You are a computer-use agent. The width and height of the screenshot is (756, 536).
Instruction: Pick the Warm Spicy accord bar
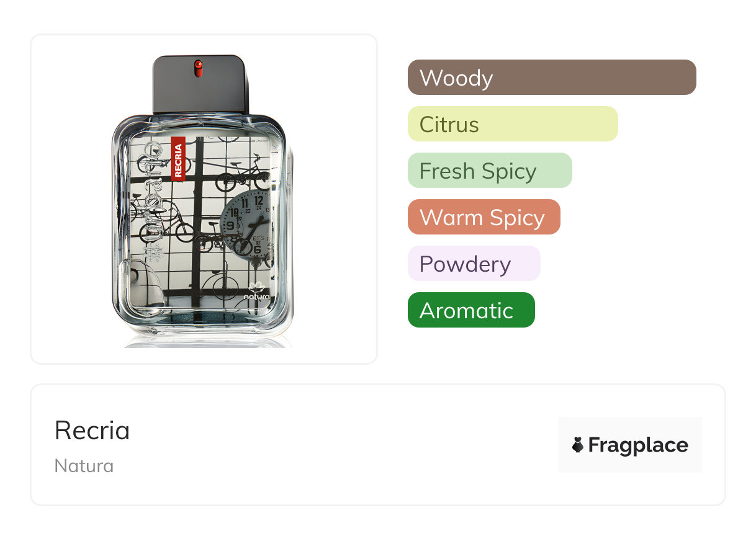click(484, 217)
